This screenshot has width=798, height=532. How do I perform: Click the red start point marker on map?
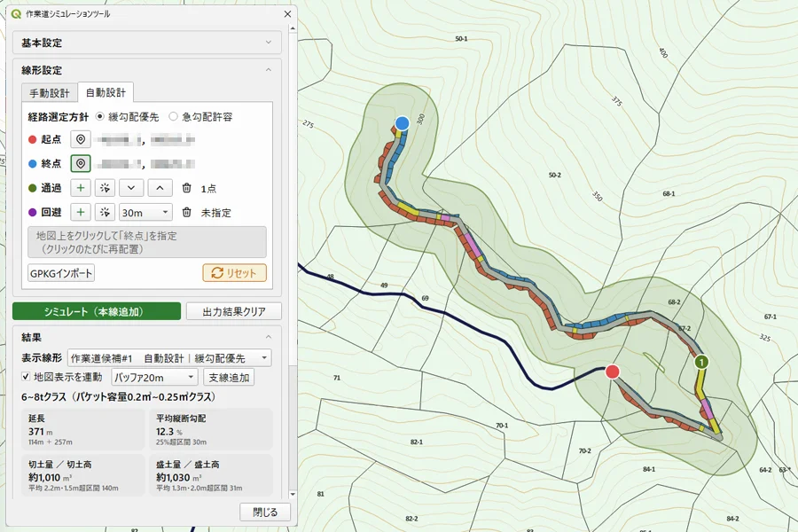[x=612, y=372]
